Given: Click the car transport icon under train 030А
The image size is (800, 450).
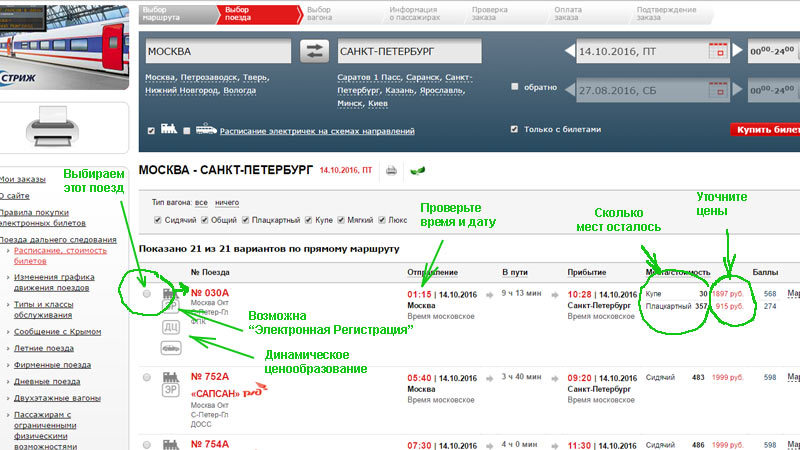Looking at the screenshot, I should [171, 347].
